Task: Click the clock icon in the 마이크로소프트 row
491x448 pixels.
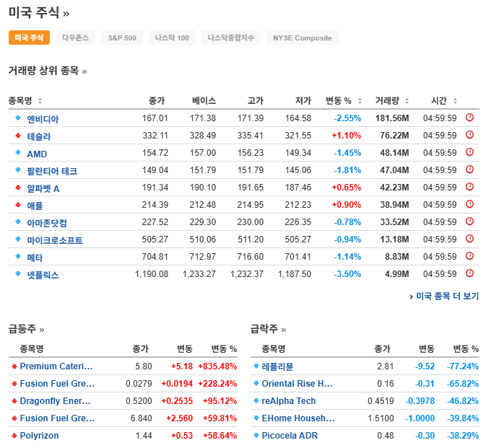Action: [x=469, y=239]
